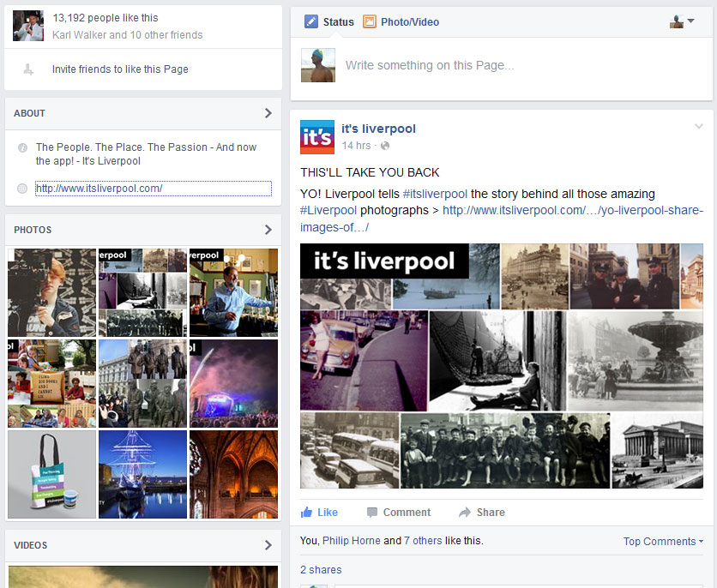
Task: Expand the Photos section chevron
Action: click(268, 230)
